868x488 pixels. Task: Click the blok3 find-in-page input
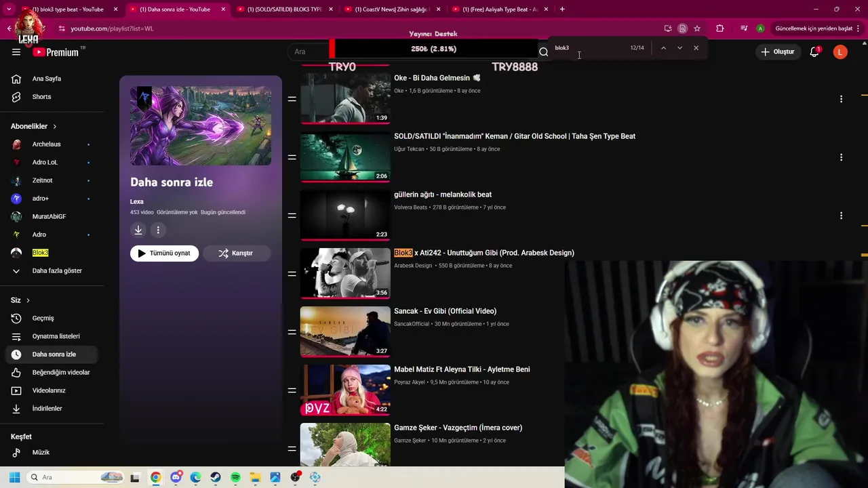tap(589, 48)
